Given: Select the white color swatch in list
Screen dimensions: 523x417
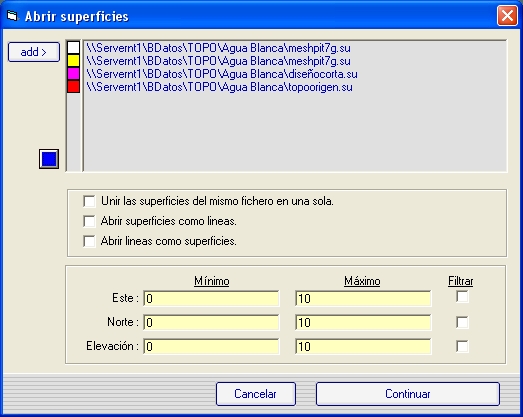Looking at the screenshot, I should (x=73, y=48).
